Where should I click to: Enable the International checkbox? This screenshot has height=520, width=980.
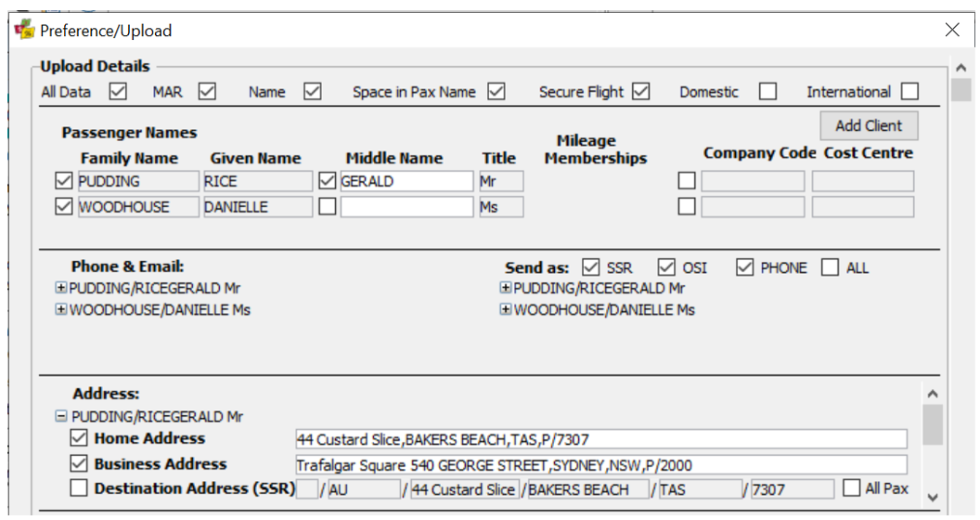pos(910,91)
